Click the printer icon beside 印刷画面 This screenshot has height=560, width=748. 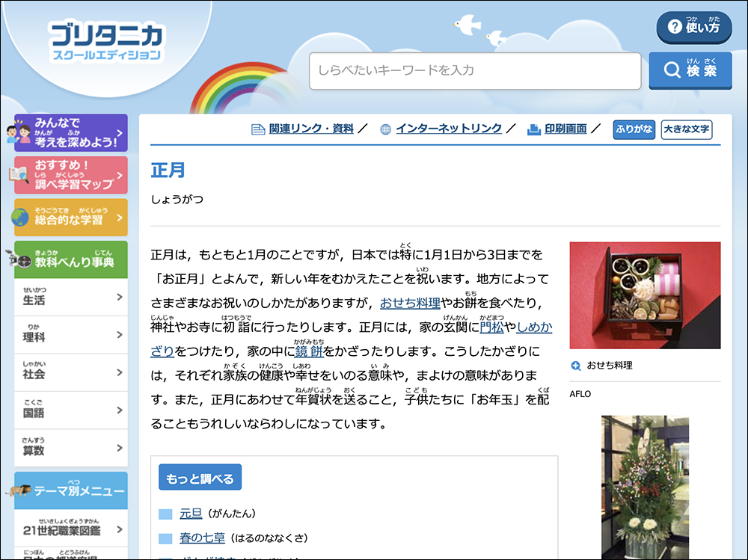click(534, 129)
